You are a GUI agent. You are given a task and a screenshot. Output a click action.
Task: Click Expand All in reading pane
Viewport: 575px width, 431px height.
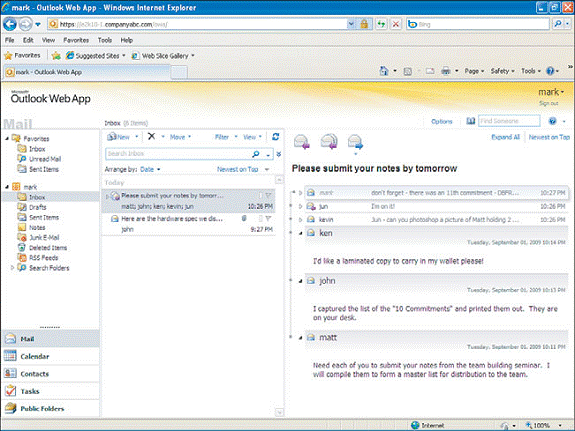coord(505,137)
